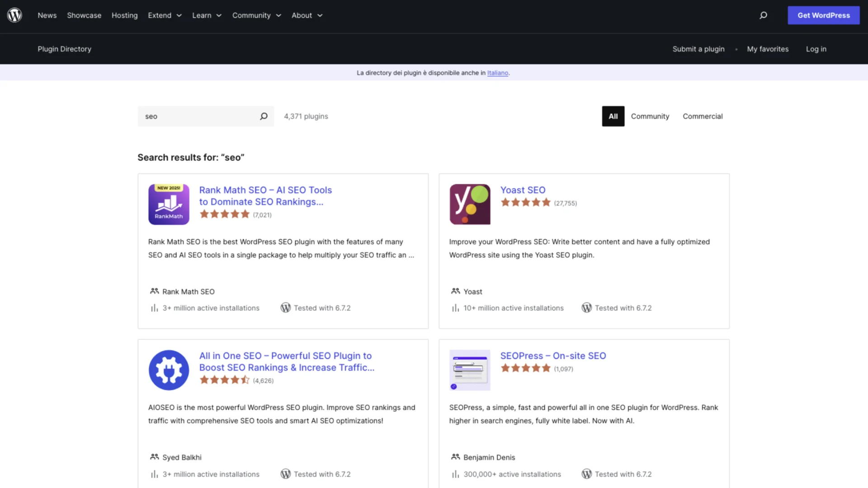This screenshot has height=488, width=868.
Task: Click WordPress tested icon in SEOPress card
Action: 587,474
